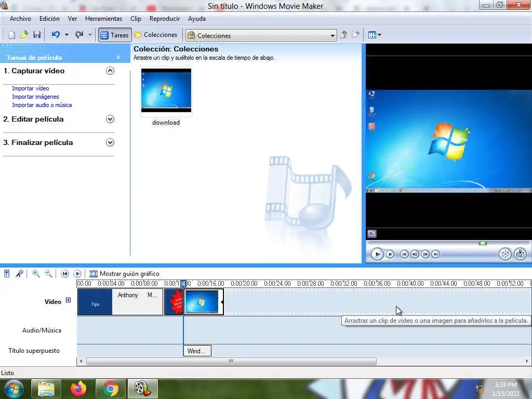Open the Edición menu
This screenshot has height=399, width=532.
click(x=49, y=19)
